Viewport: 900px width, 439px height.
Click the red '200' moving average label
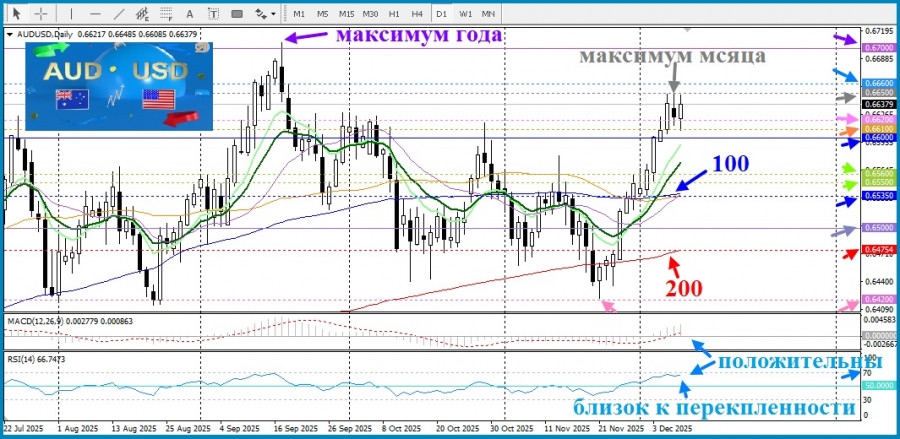pyautogui.click(x=684, y=289)
